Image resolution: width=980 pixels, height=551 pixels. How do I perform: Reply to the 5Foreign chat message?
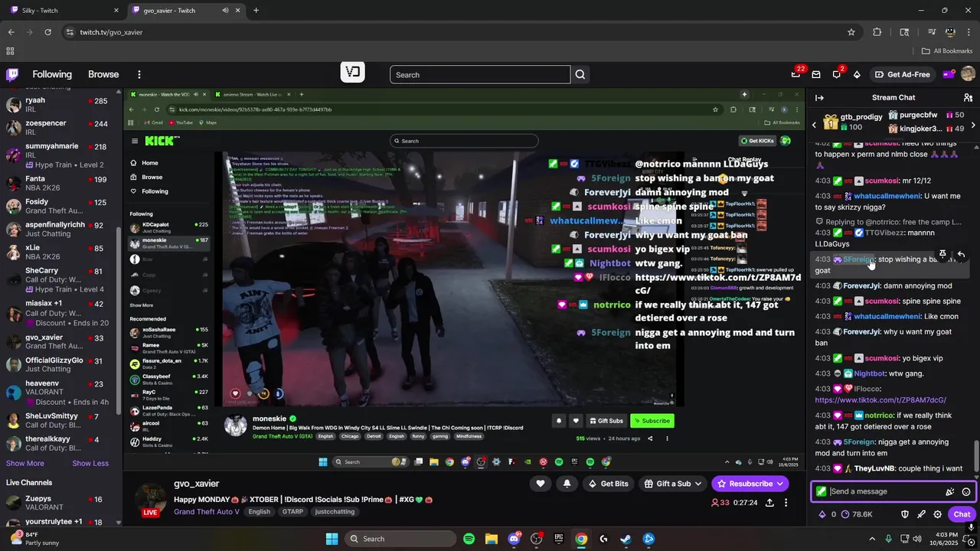[961, 254]
